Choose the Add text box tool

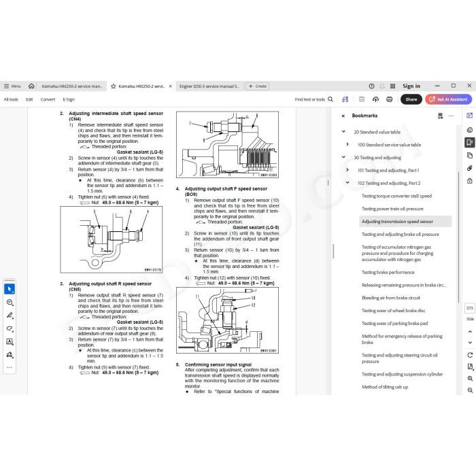[x=10, y=341]
